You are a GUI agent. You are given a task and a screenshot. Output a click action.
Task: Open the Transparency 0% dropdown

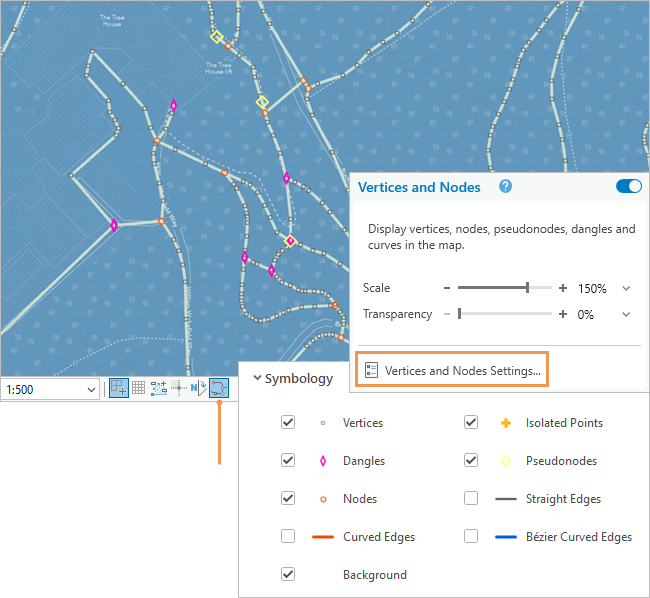(626, 314)
